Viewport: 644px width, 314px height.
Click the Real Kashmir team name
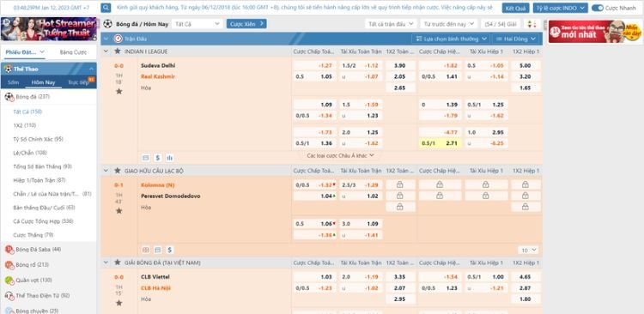[158, 76]
